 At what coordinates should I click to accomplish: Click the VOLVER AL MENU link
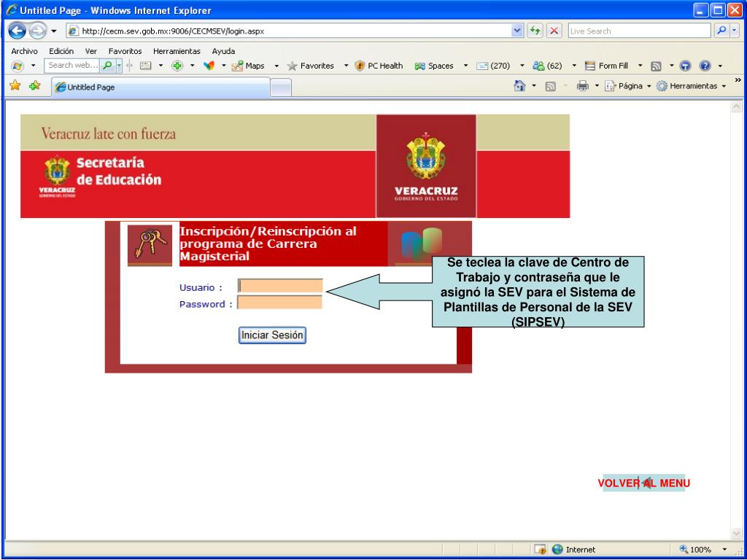point(643,483)
